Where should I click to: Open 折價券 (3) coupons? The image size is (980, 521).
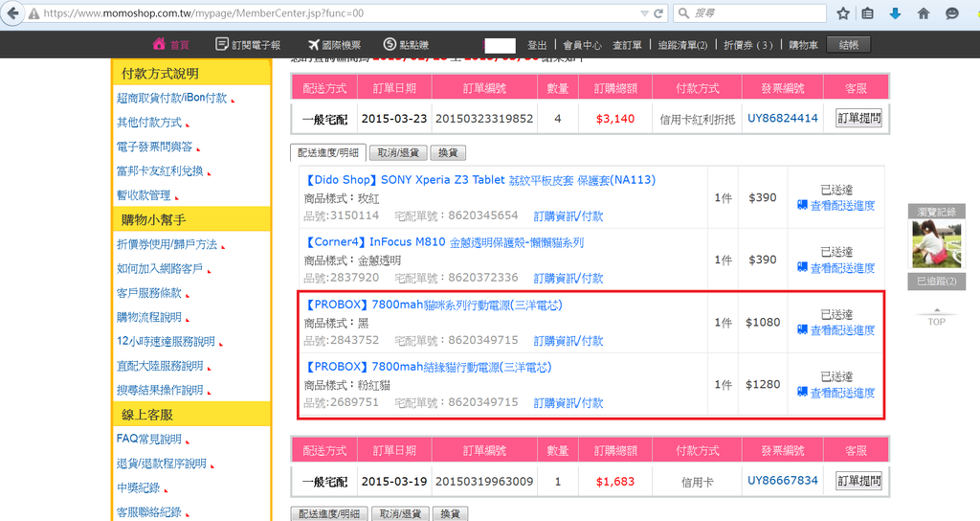click(x=748, y=45)
